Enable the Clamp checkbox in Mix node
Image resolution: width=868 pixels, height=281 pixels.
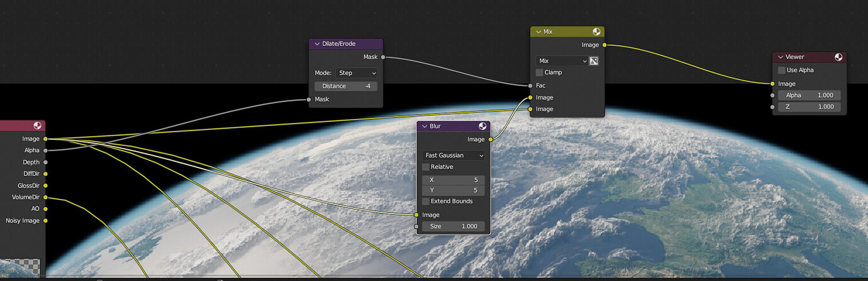(540, 72)
